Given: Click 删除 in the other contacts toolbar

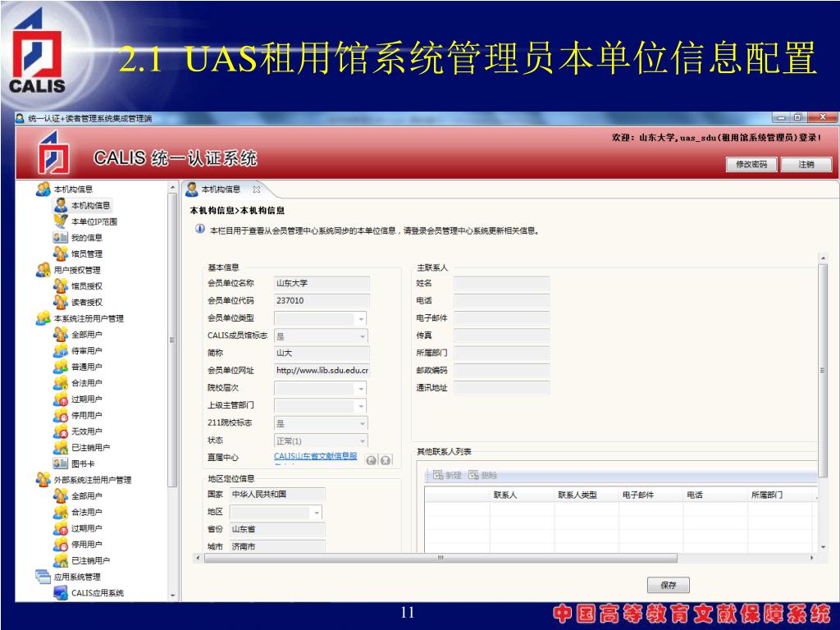Looking at the screenshot, I should pyautogui.click(x=482, y=475).
